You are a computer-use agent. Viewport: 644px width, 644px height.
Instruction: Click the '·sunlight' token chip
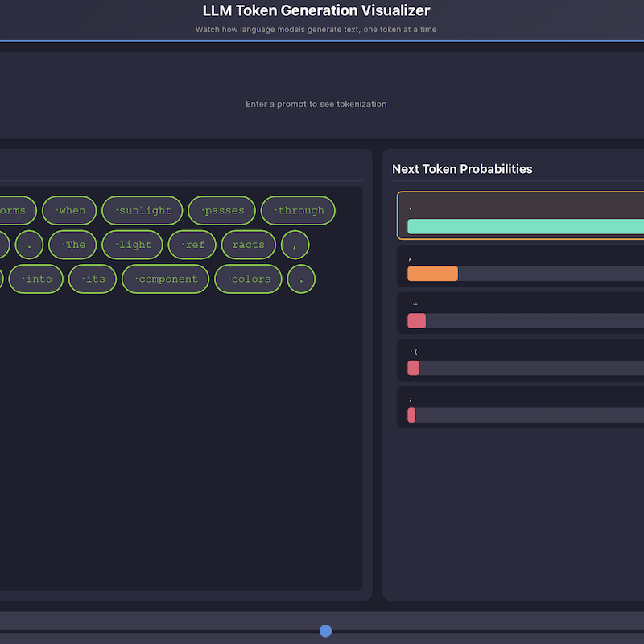pyautogui.click(x=142, y=211)
